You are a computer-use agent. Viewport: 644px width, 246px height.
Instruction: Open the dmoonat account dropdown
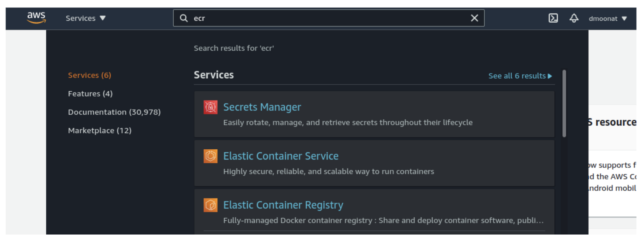[x=607, y=19]
